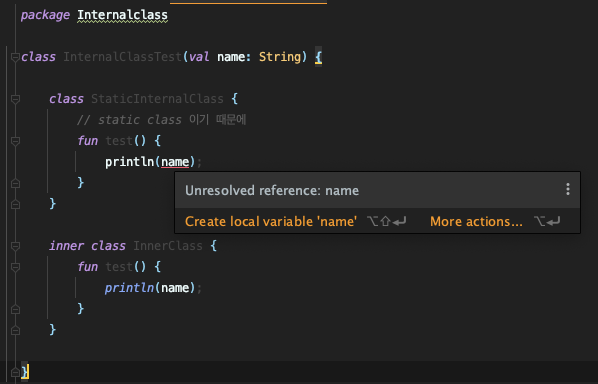This screenshot has width=598, height=384.
Task: Collapse the InternalClassTest class fold marker
Action: [x=15, y=57]
